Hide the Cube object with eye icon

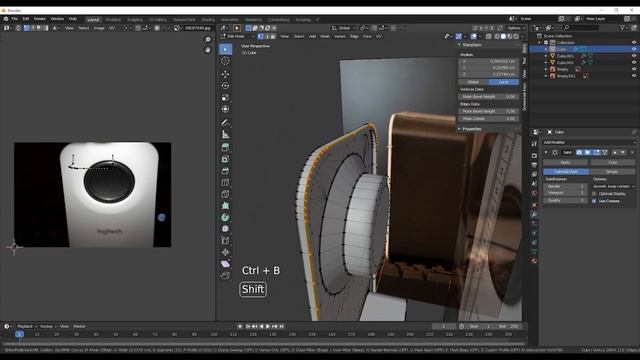click(634, 49)
